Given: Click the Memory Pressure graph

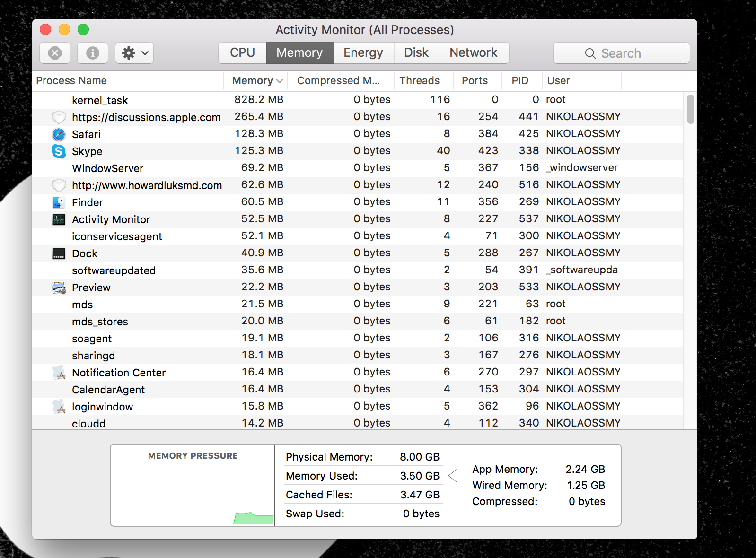Looking at the screenshot, I should click(193, 496).
